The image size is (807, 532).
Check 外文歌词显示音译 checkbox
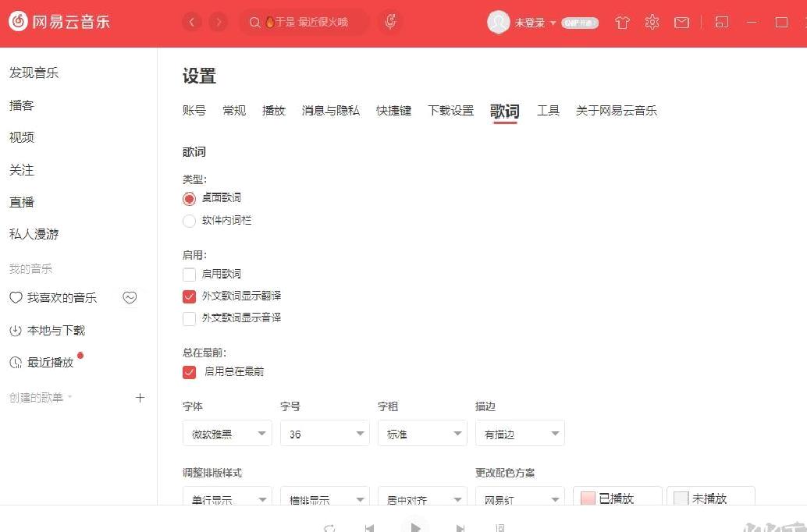(x=189, y=318)
